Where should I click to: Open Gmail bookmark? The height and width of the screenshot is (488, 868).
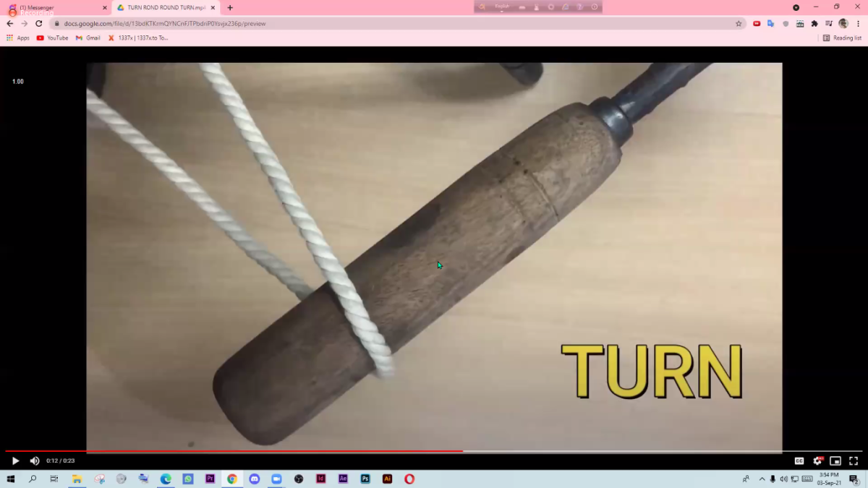(x=88, y=38)
